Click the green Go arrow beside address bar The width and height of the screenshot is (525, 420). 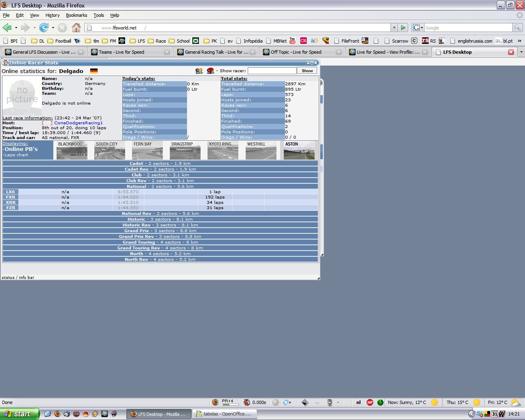[x=403, y=27]
